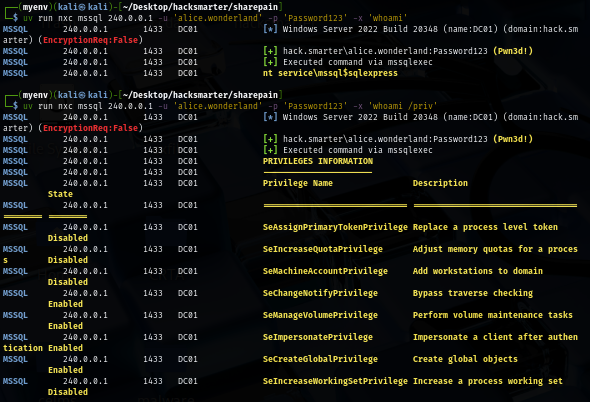Click the 'State' column header
590x402 pixels.
click(60, 194)
